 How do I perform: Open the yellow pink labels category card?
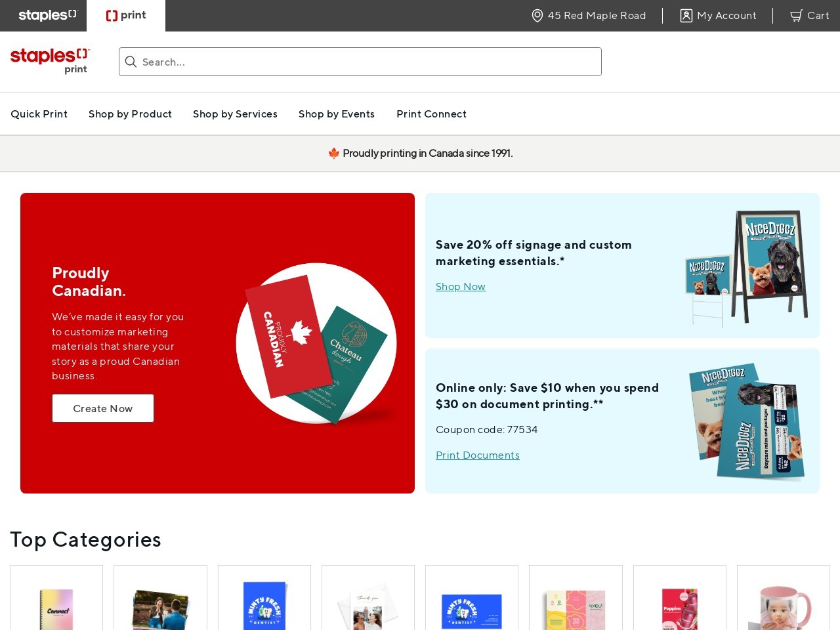point(576,598)
